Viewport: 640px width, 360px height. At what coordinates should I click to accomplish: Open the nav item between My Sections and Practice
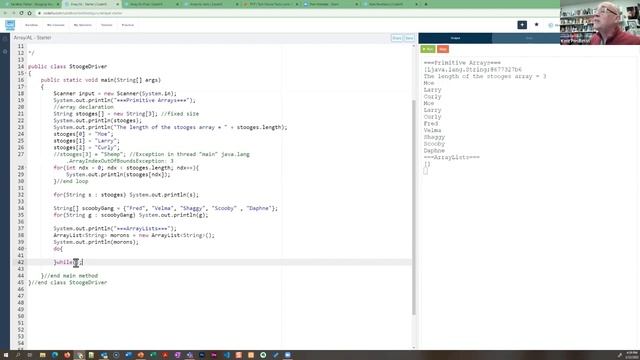point(107,25)
